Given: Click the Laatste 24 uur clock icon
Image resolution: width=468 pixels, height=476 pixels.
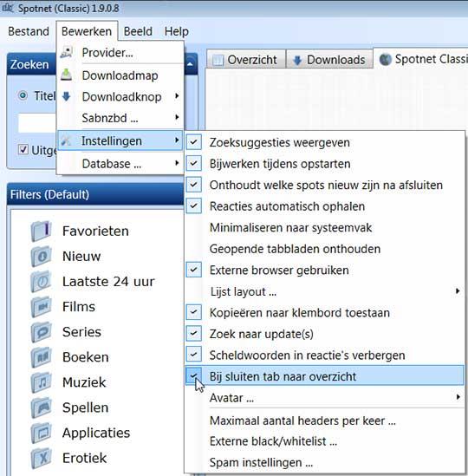Looking at the screenshot, I should point(41,282).
